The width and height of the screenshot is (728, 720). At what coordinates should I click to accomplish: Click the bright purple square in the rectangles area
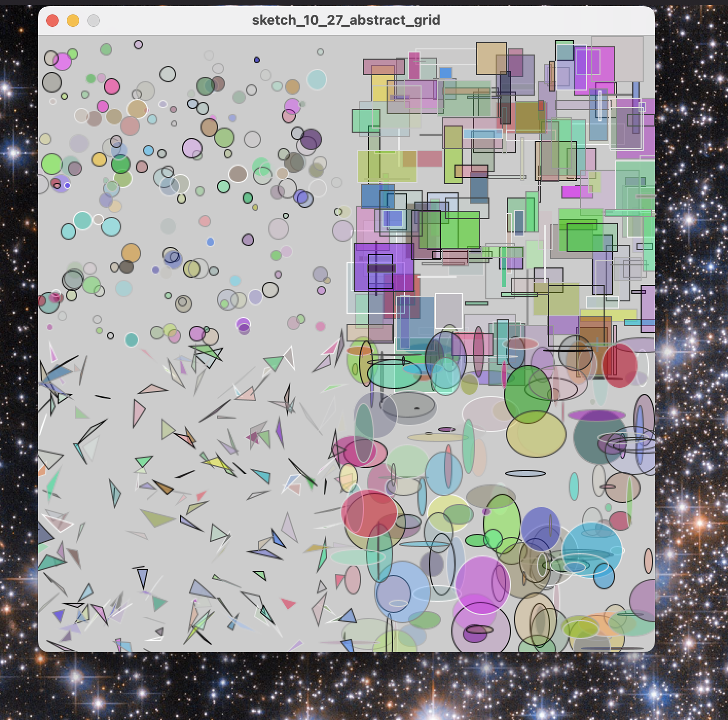pos(384,267)
